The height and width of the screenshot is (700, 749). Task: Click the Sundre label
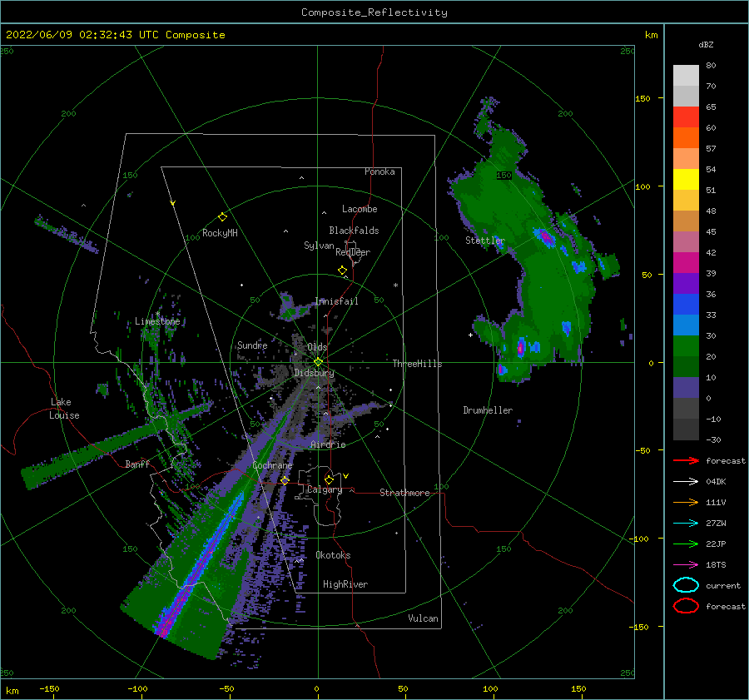252,345
